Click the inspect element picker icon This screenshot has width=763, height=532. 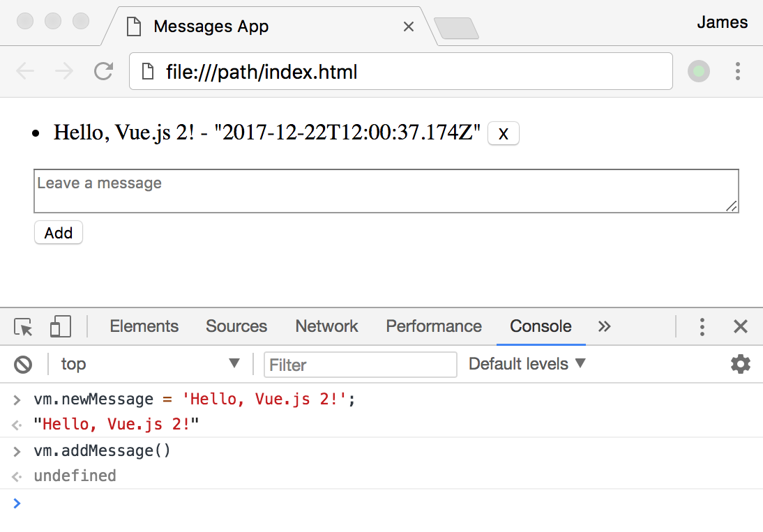click(23, 327)
